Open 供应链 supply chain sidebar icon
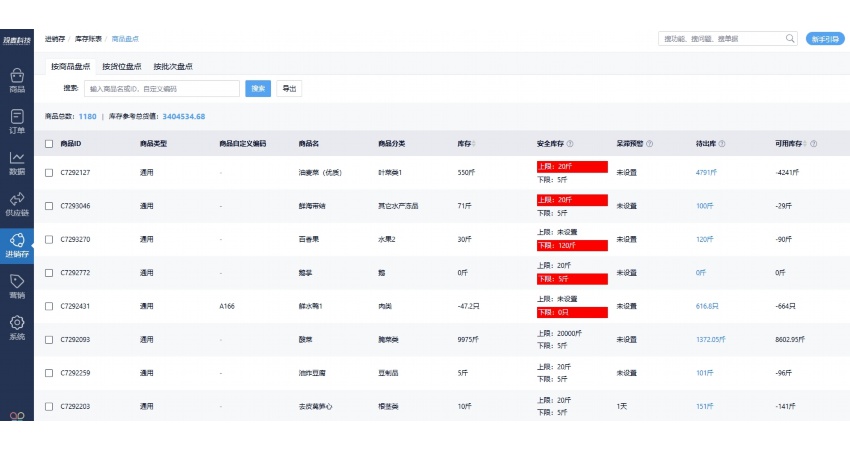This screenshot has width=850, height=450. [16, 204]
